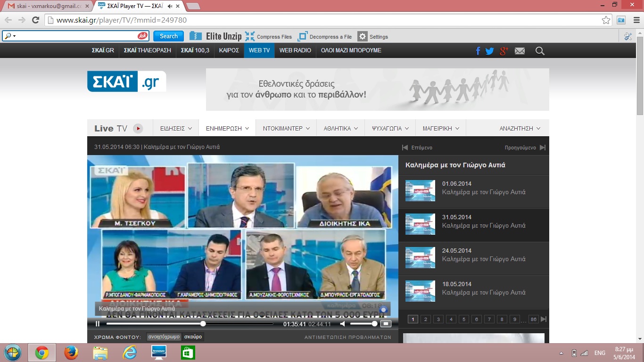Viewport: 644px width, 362px height.
Task: Click the Ask search box dropdown magnifier
Action: pos(10,36)
